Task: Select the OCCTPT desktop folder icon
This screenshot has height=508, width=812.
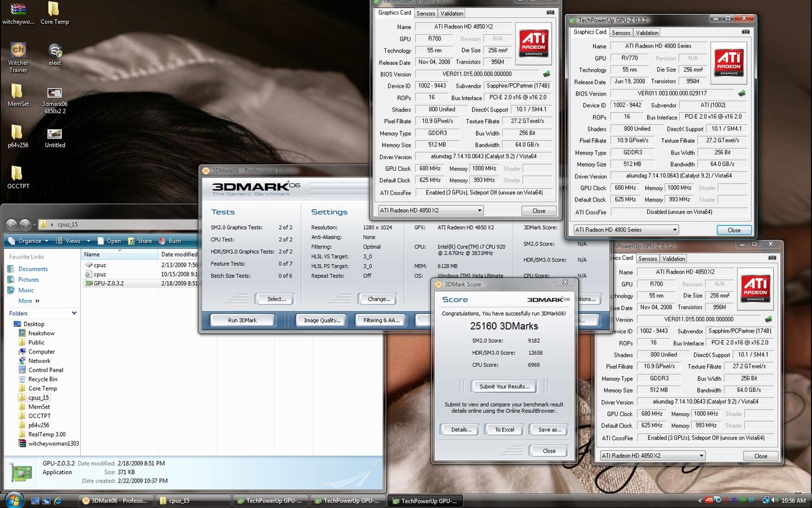Action: 18,177
